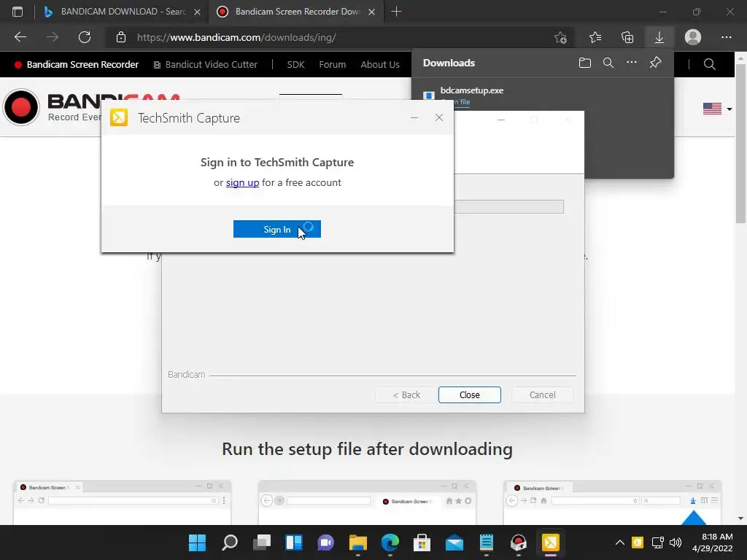Close the Bandicam Screen Recorder tab

(371, 12)
